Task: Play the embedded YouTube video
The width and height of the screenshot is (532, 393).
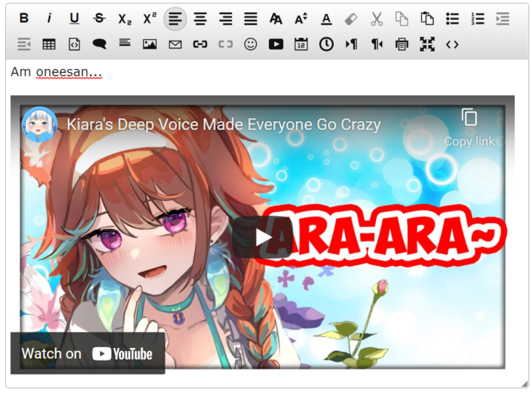Action: pyautogui.click(x=262, y=237)
